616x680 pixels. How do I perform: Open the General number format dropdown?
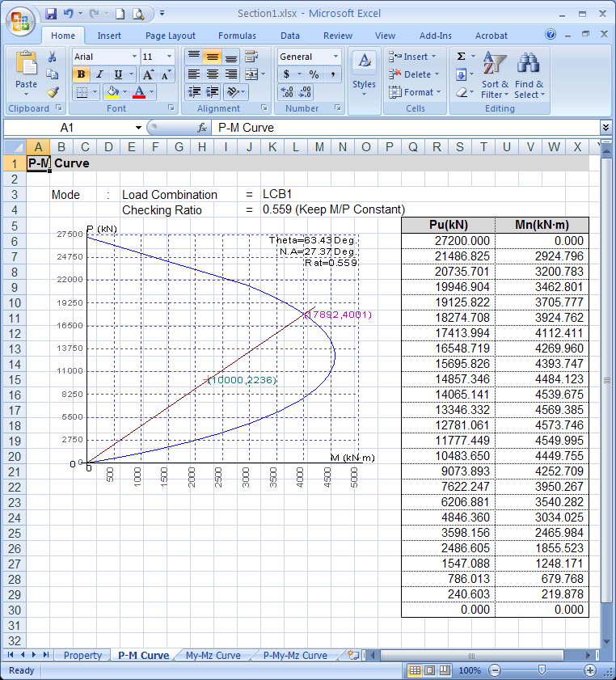[335, 57]
